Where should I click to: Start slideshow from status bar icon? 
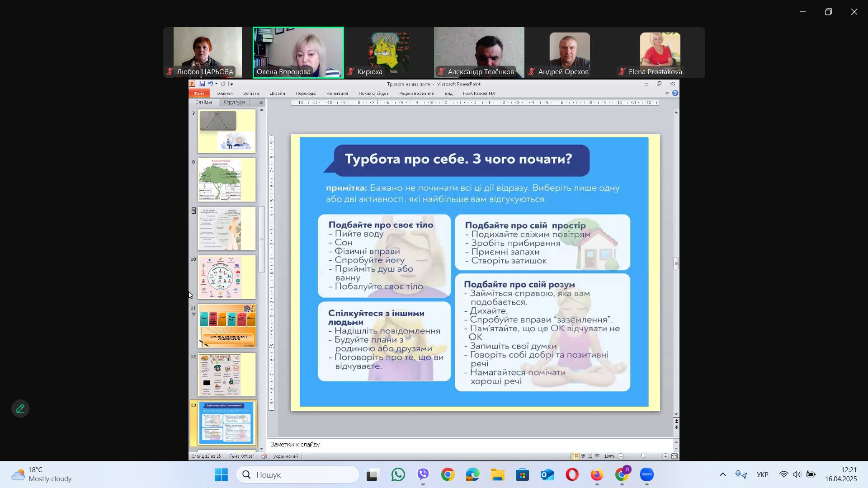(x=597, y=457)
